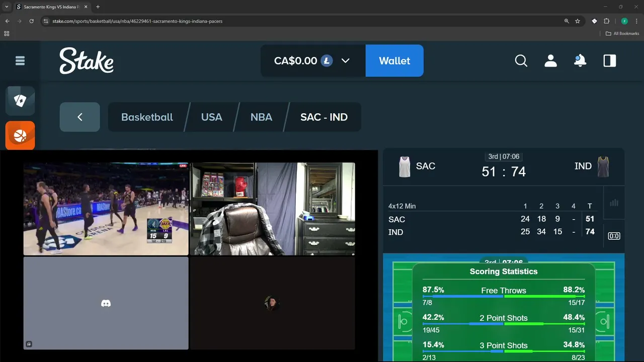Click the 34.8% three point value
Viewport: 644px width, 362px height.
[574, 345]
